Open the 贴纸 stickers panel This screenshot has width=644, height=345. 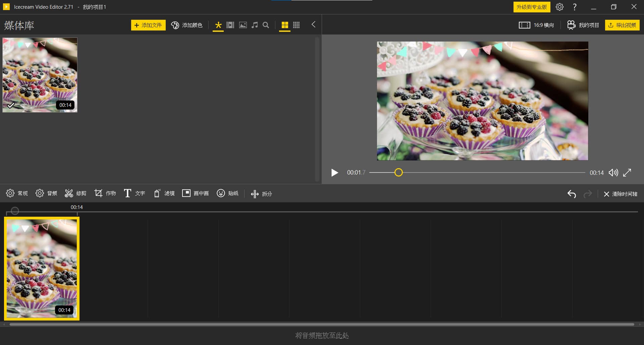[x=227, y=193]
